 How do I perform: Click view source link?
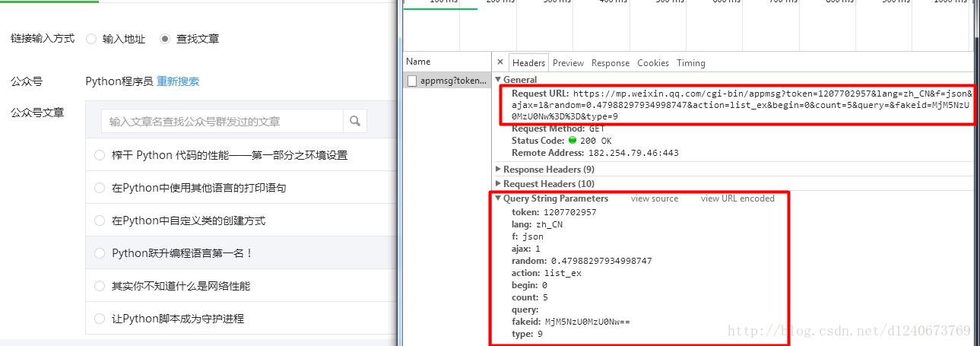[654, 199]
